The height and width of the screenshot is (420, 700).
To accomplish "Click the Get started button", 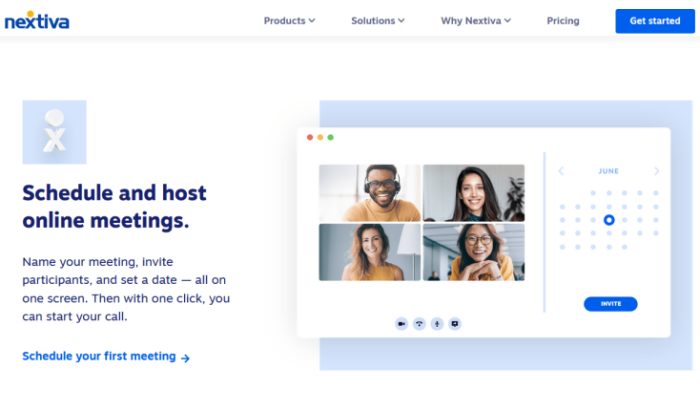I will (655, 21).
